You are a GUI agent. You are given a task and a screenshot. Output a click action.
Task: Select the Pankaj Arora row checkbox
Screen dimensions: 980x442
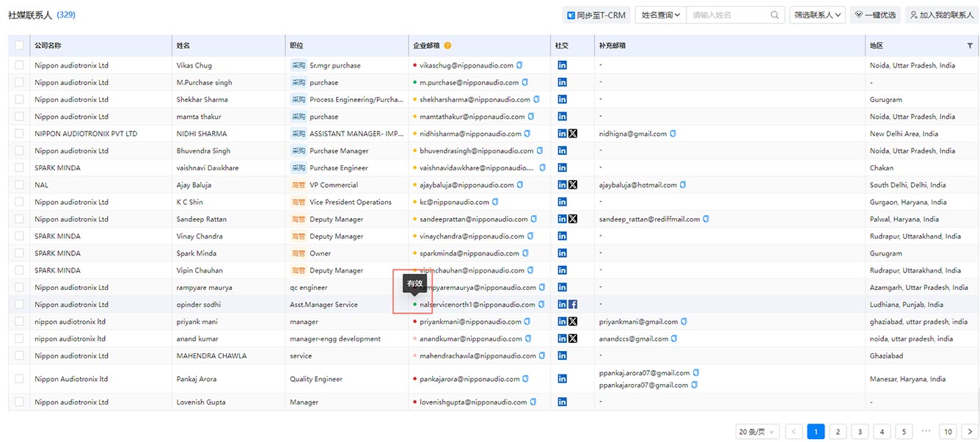click(x=19, y=379)
